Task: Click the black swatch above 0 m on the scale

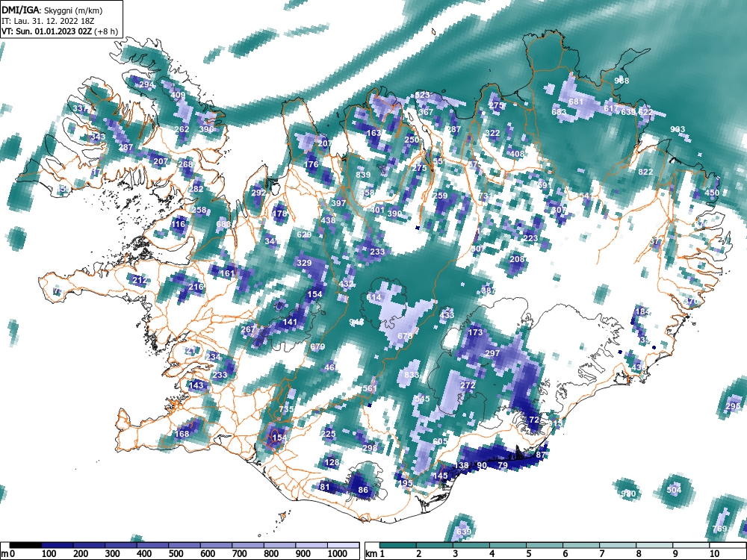Action: 25,545
